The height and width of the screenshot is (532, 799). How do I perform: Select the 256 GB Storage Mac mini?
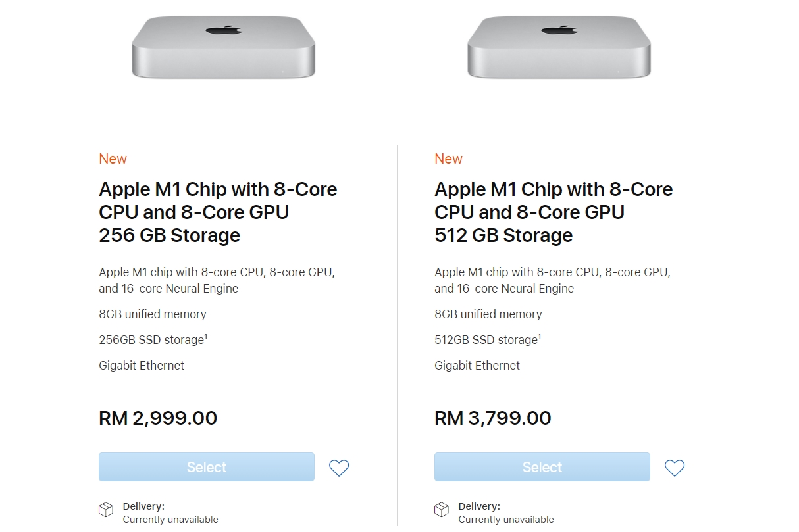click(207, 467)
